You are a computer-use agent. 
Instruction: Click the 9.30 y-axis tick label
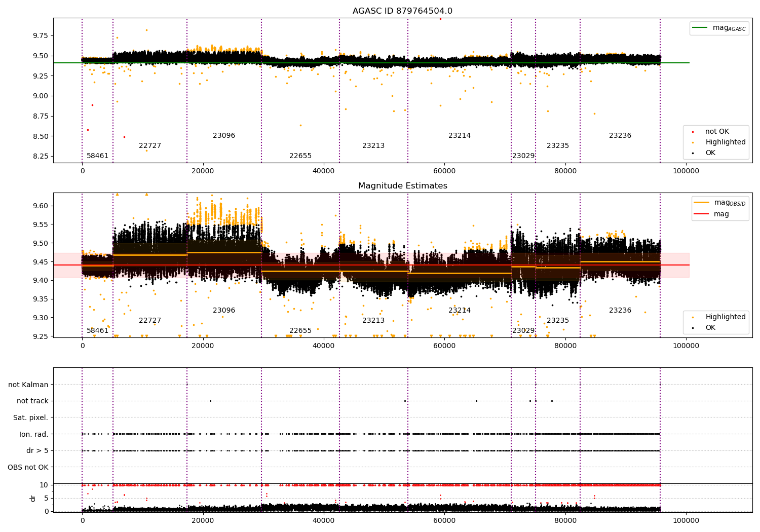[x=41, y=318]
